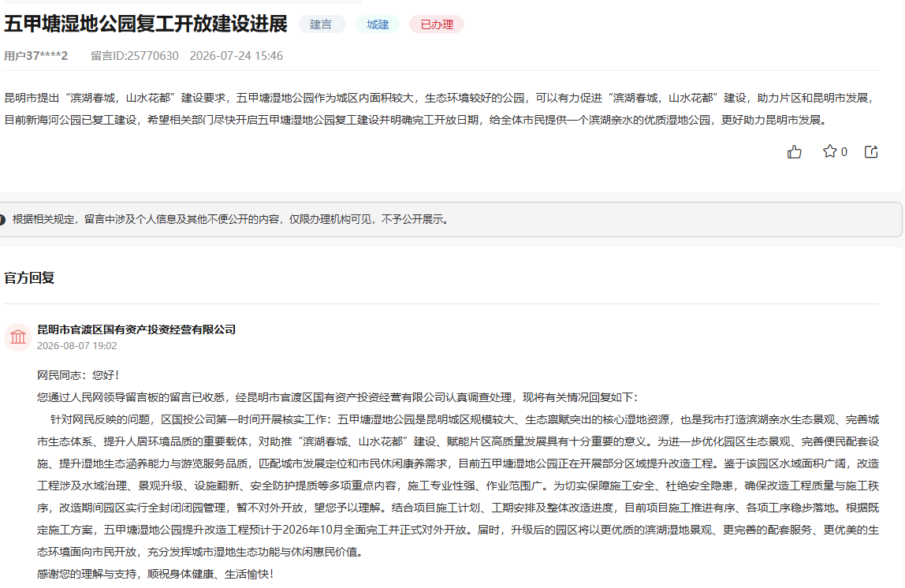This screenshot has height=588, width=905.
Task: Click reply timestamp 2026-08-07 19:02
Action: 76,346
